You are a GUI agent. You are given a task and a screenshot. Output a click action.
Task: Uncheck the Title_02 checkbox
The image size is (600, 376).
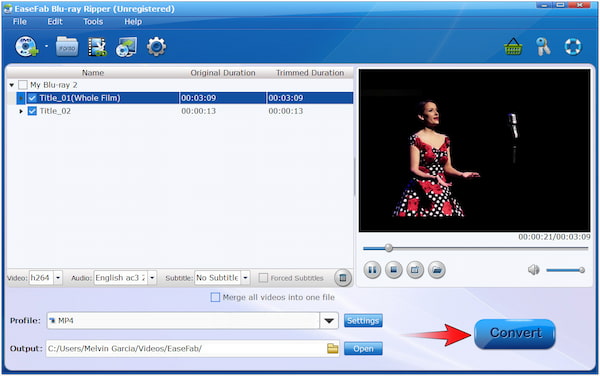point(32,111)
